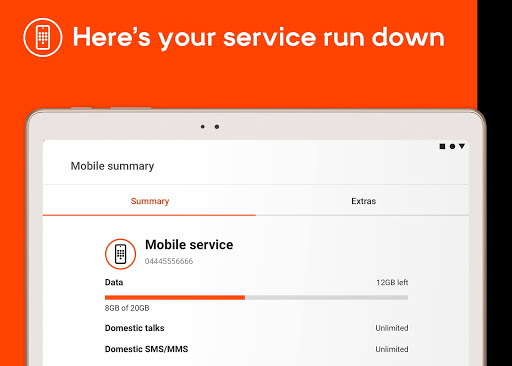Select the Data row label

pyautogui.click(x=114, y=282)
